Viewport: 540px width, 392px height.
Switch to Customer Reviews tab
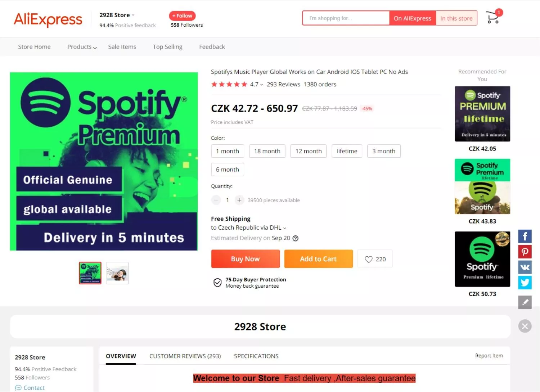pyautogui.click(x=185, y=356)
